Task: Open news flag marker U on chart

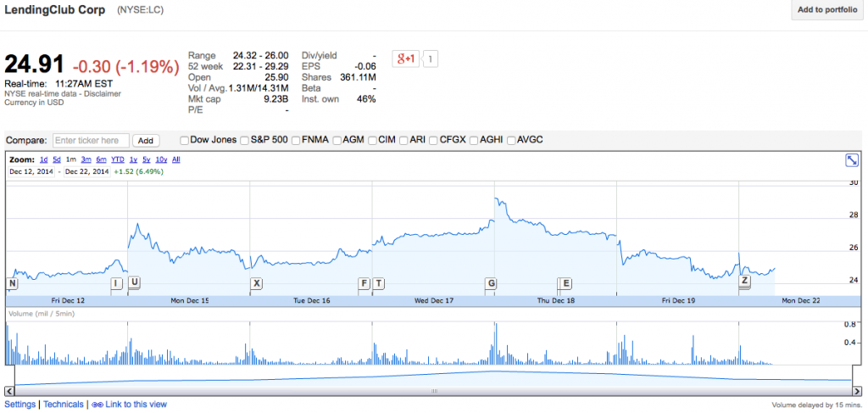Action: 135,282
